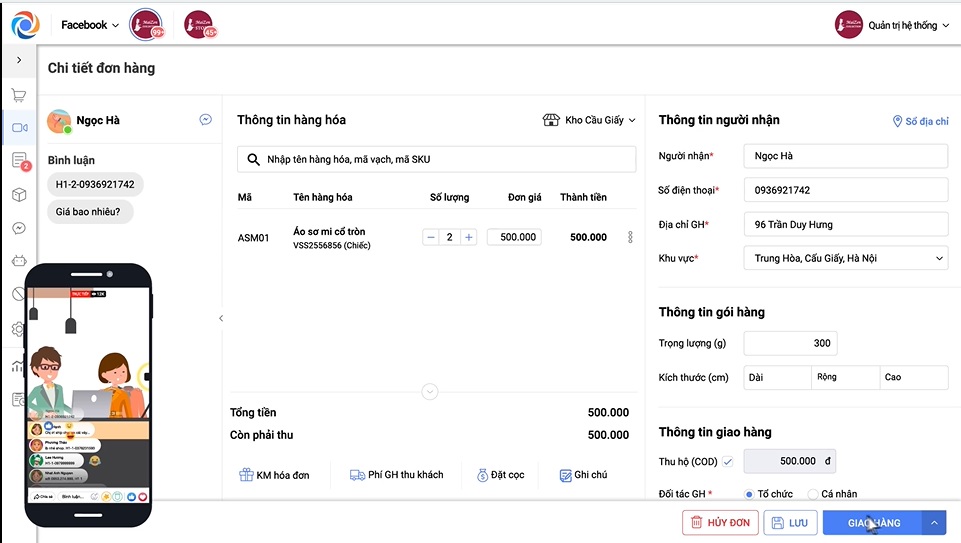961x543 pixels.
Task: Open the orders list icon with badge 2
Action: click(x=20, y=161)
